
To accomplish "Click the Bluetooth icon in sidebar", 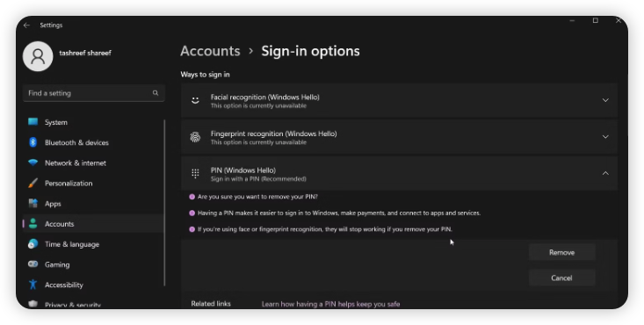I will coord(33,142).
